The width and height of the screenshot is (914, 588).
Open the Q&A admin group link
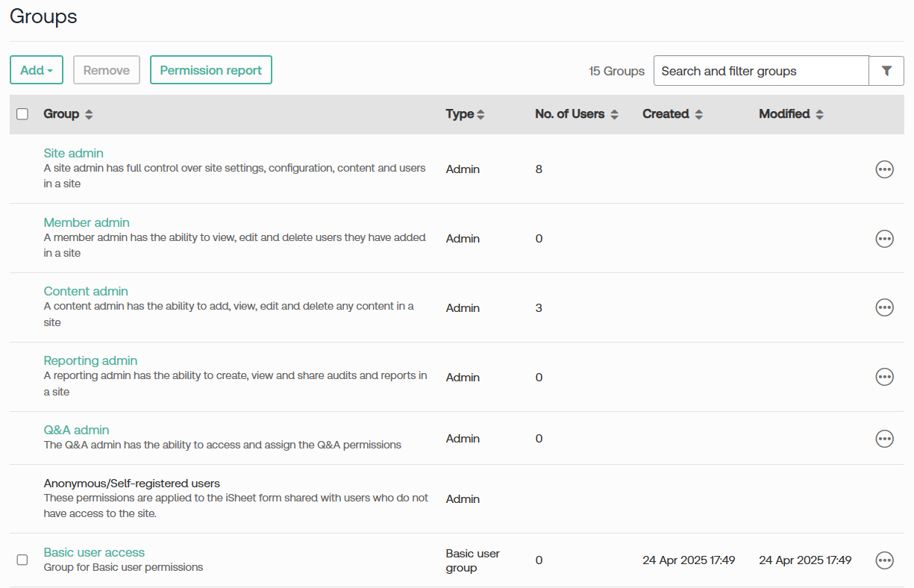[76, 430]
